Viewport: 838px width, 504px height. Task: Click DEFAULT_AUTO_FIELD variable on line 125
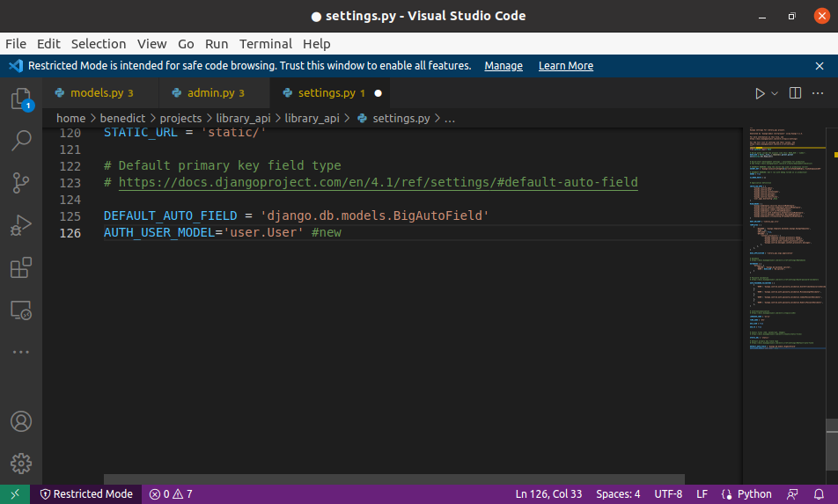170,215
